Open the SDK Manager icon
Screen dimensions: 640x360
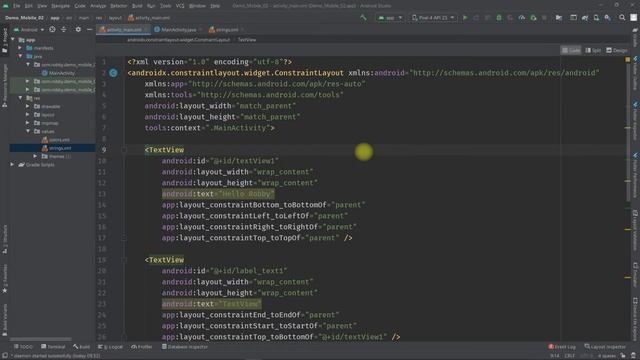[x=608, y=18]
